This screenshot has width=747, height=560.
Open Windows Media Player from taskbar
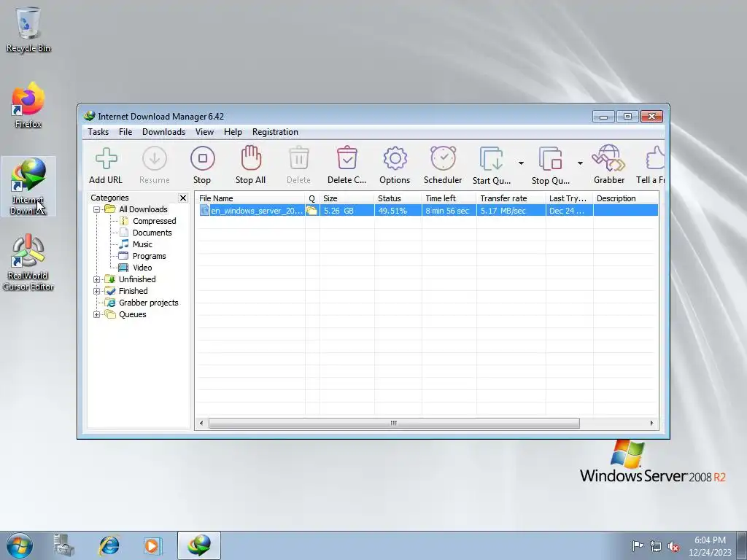coord(153,545)
